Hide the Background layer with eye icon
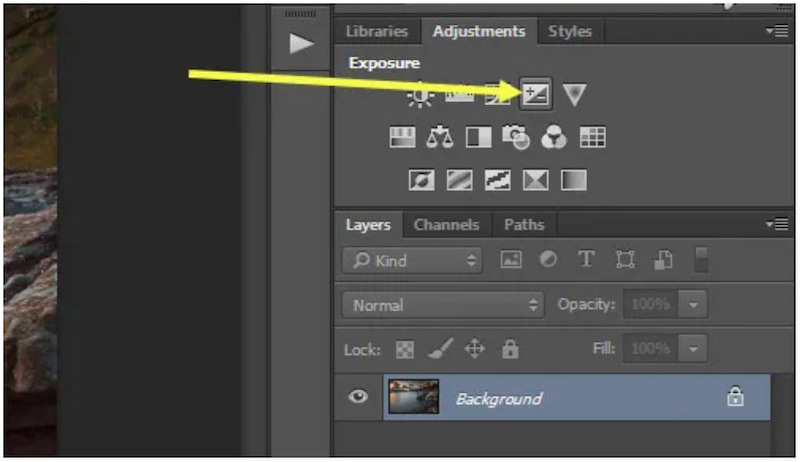 click(358, 397)
